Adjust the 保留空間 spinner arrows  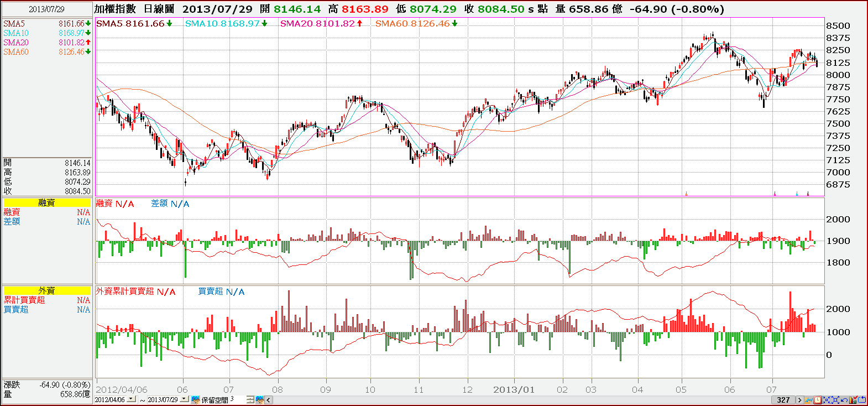click(x=250, y=400)
